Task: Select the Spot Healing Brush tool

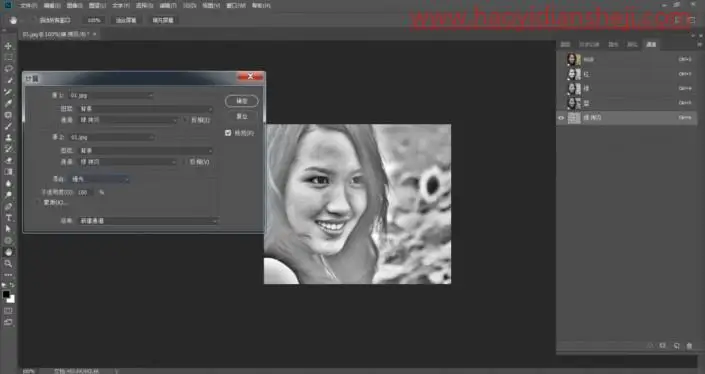Action: (x=8, y=115)
